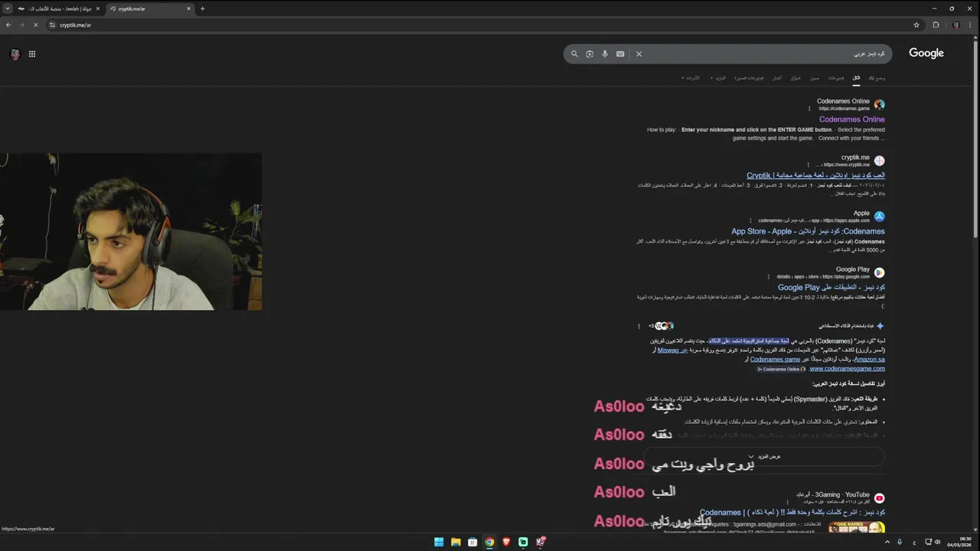Open the Google account profile avatar
980x551 pixels.
point(15,54)
